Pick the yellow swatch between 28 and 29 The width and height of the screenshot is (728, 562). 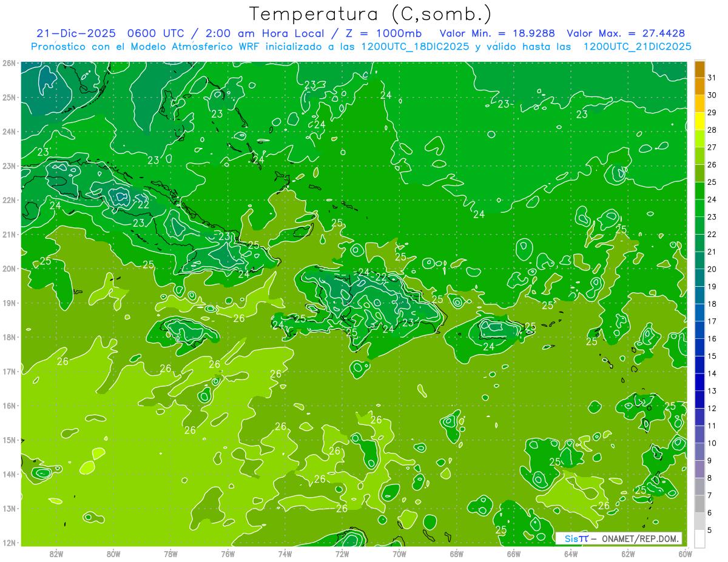(x=699, y=121)
